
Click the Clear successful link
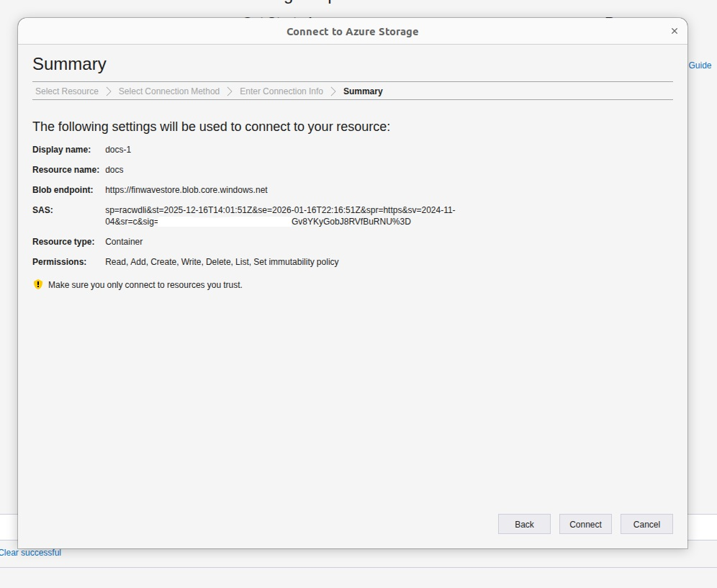[x=30, y=552]
